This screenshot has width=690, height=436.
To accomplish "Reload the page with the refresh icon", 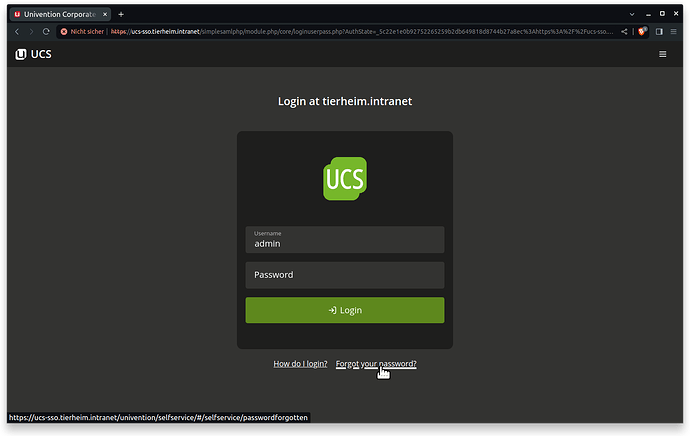I will point(46,32).
